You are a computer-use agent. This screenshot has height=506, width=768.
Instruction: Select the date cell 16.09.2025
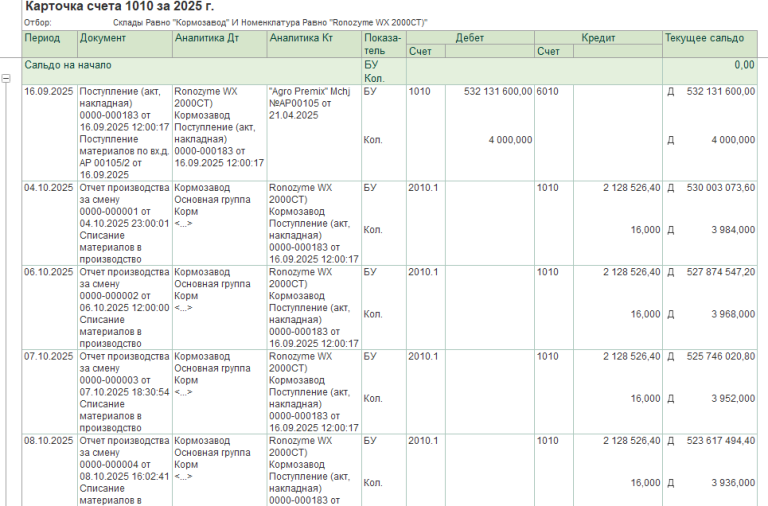coord(48,92)
